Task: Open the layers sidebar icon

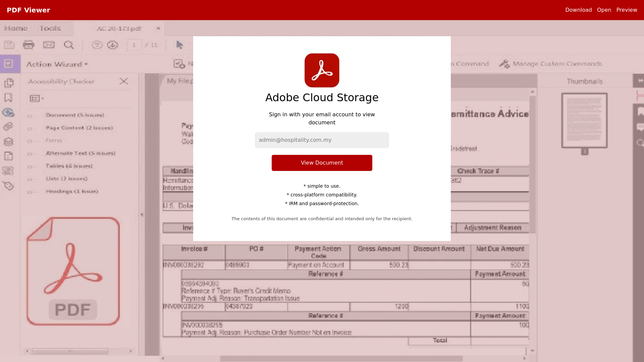Action: click(x=8, y=141)
